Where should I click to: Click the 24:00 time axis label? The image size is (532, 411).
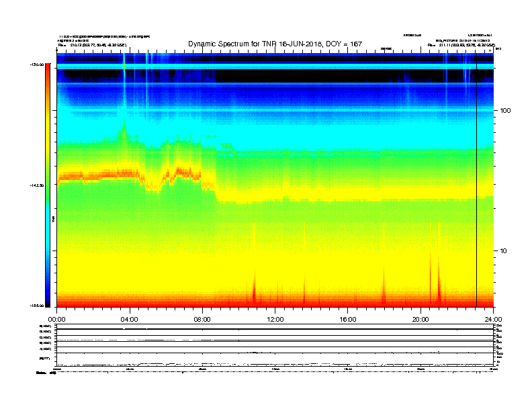pyautogui.click(x=493, y=320)
